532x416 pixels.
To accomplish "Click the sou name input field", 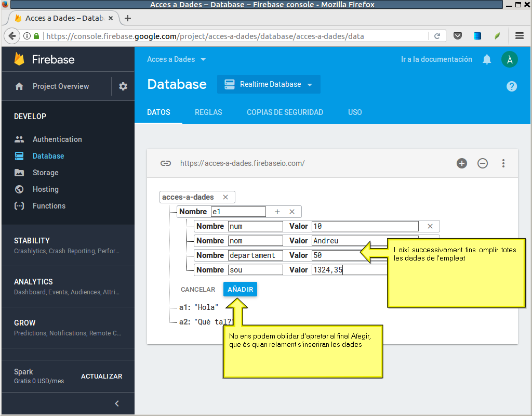I will coord(256,270).
